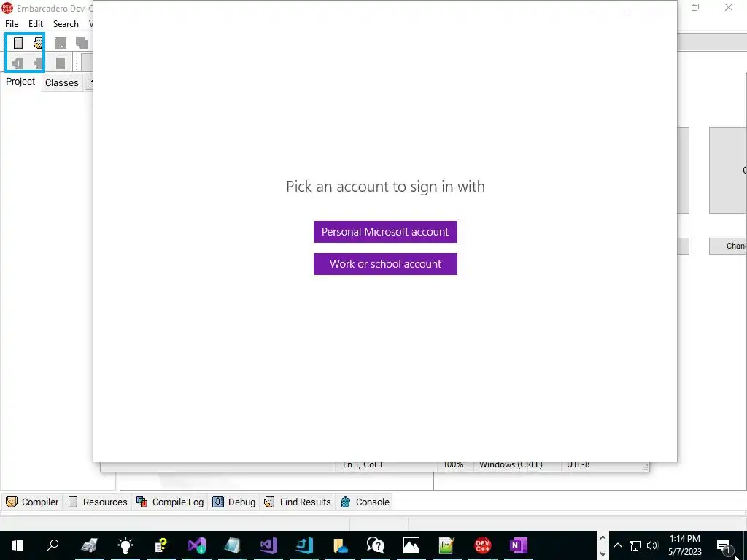Open the folder with cloud taskbar icon

coord(340,545)
